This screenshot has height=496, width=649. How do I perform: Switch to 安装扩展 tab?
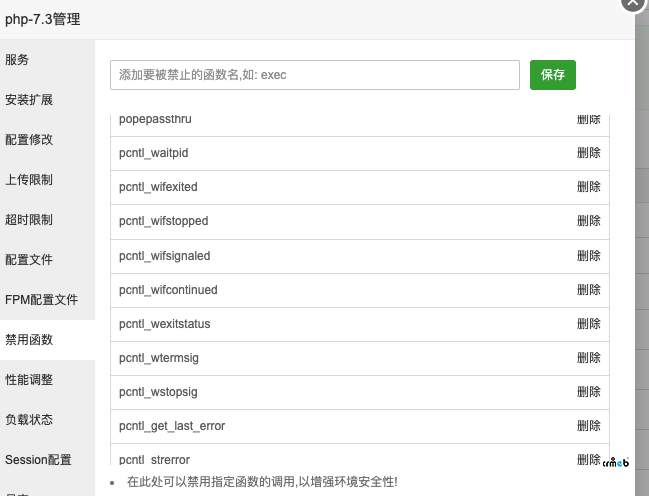pos(29,100)
